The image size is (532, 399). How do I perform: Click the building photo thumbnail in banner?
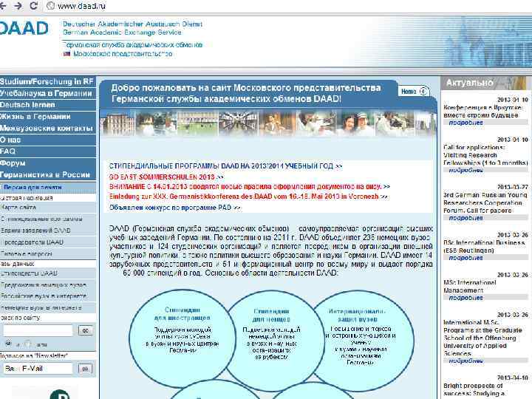point(117,124)
